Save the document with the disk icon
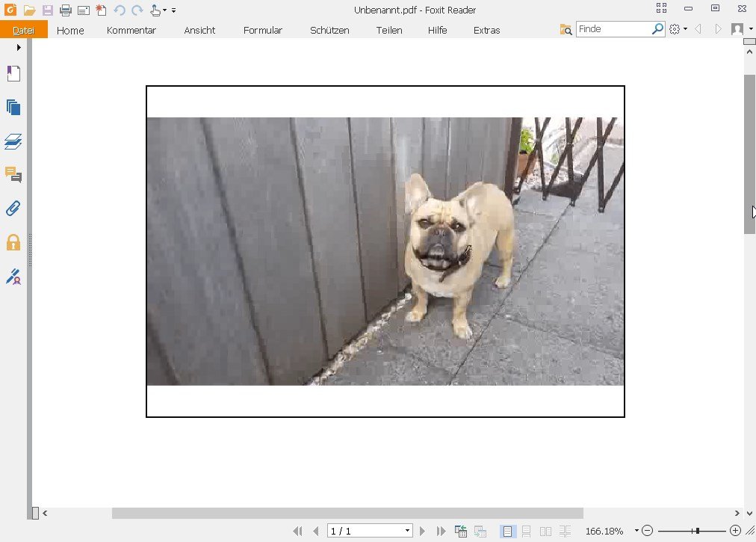 click(48, 10)
